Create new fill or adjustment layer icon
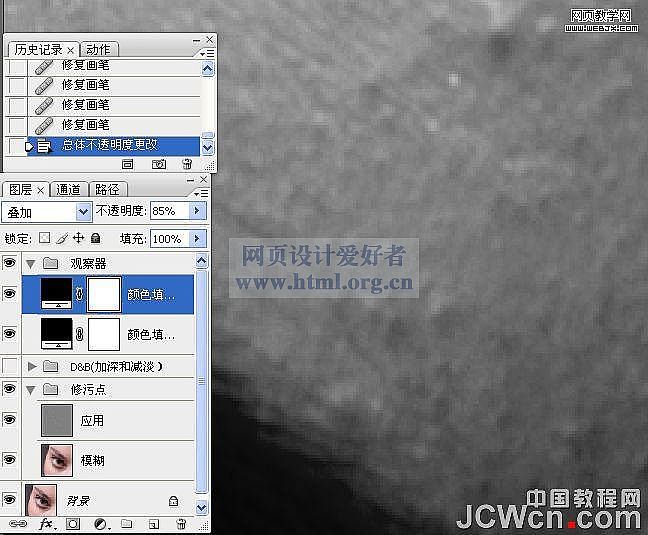The height and width of the screenshot is (535, 648). click(x=101, y=524)
